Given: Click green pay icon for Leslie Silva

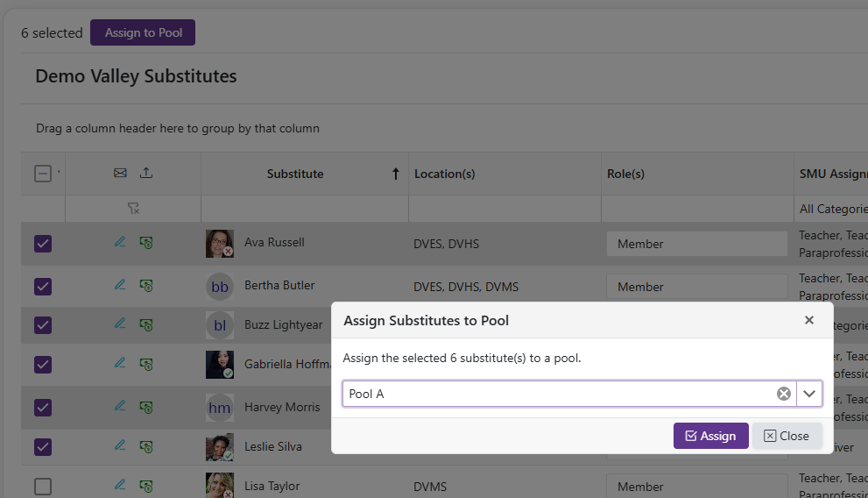Looking at the screenshot, I should coord(146,446).
